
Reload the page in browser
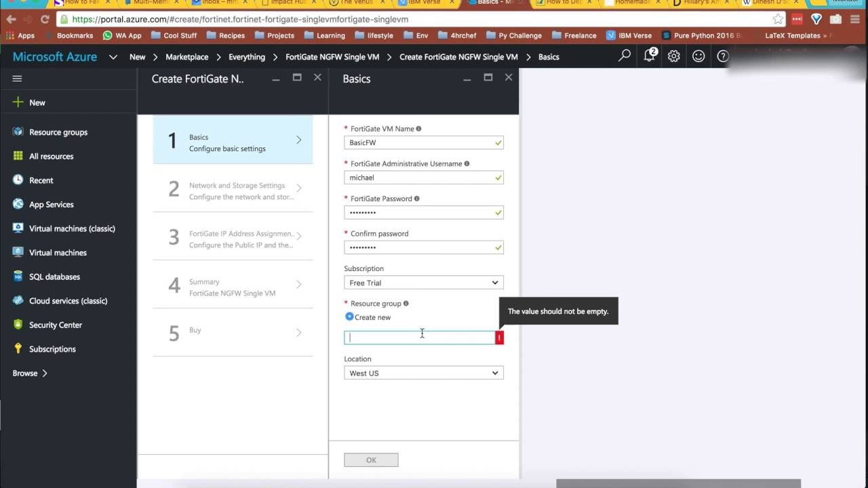point(45,19)
